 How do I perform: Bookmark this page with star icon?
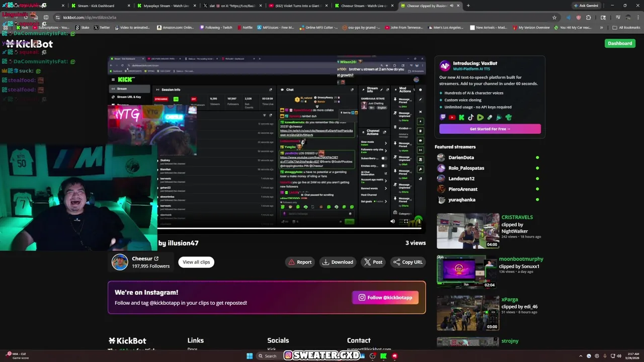click(x=554, y=17)
